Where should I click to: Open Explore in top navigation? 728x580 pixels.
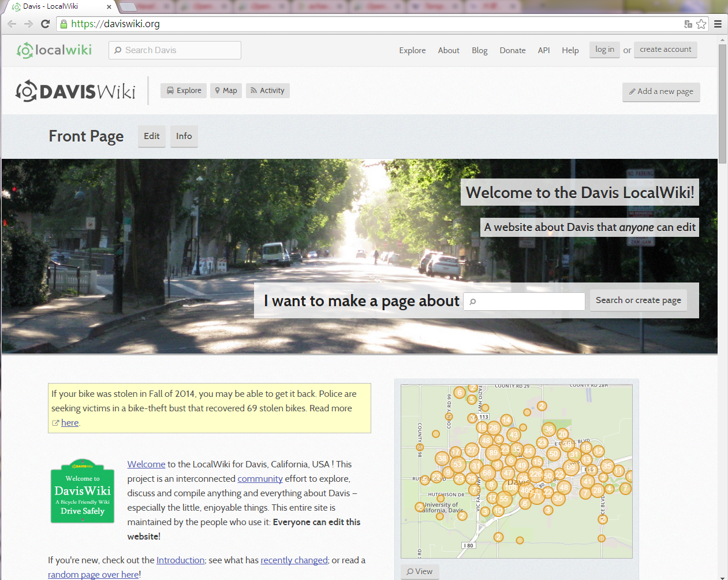click(x=412, y=50)
